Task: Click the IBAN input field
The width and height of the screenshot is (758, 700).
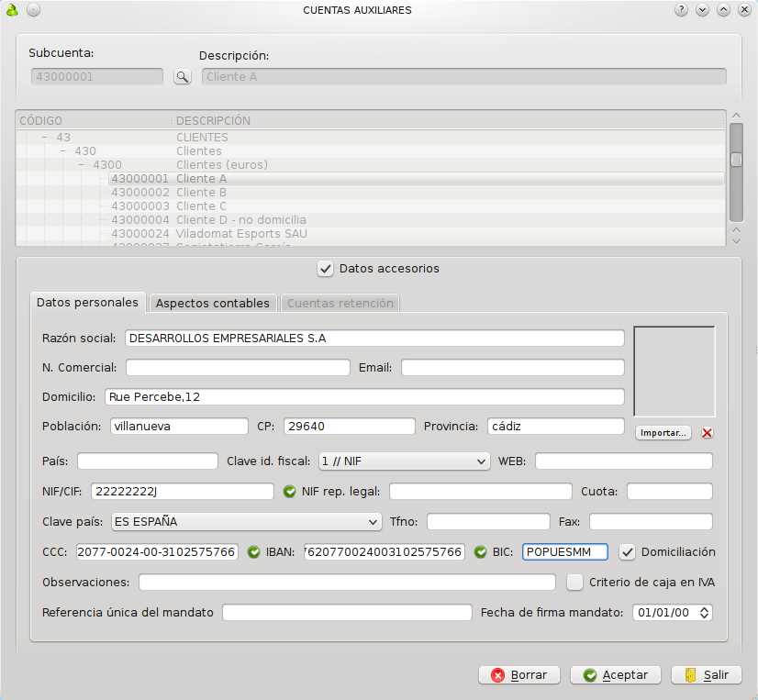Action: [x=384, y=552]
